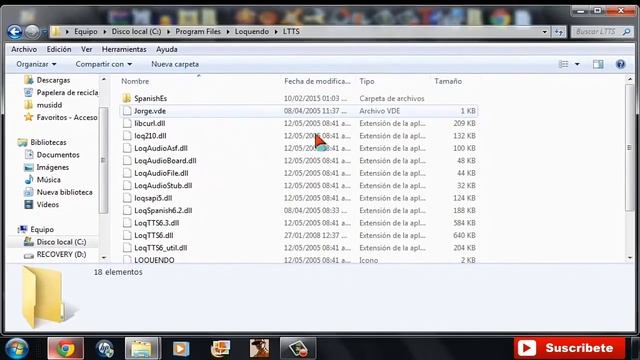Expand the breadcrumb arrow after Program Files
The image size is (640, 360).
(227, 31)
